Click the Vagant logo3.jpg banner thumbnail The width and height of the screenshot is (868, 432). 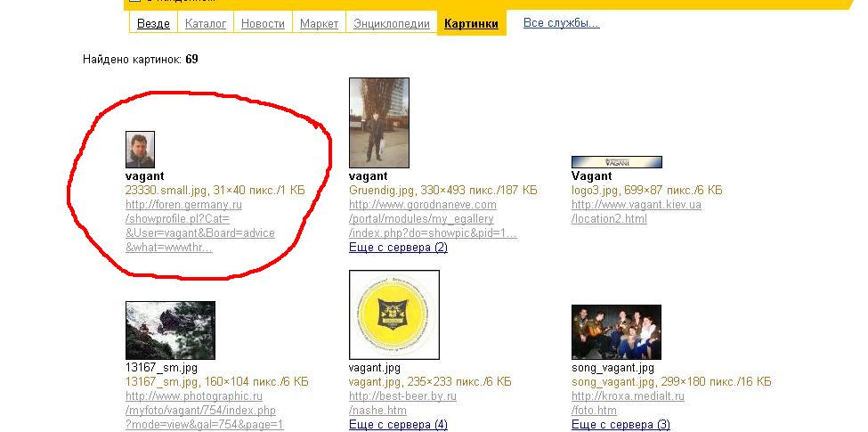click(616, 162)
